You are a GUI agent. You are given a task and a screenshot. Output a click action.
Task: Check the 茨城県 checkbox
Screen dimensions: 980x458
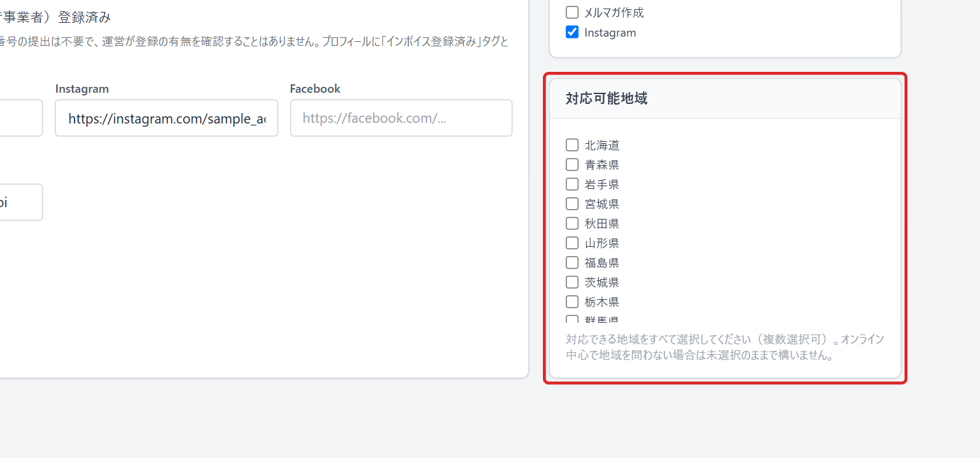[x=572, y=282]
